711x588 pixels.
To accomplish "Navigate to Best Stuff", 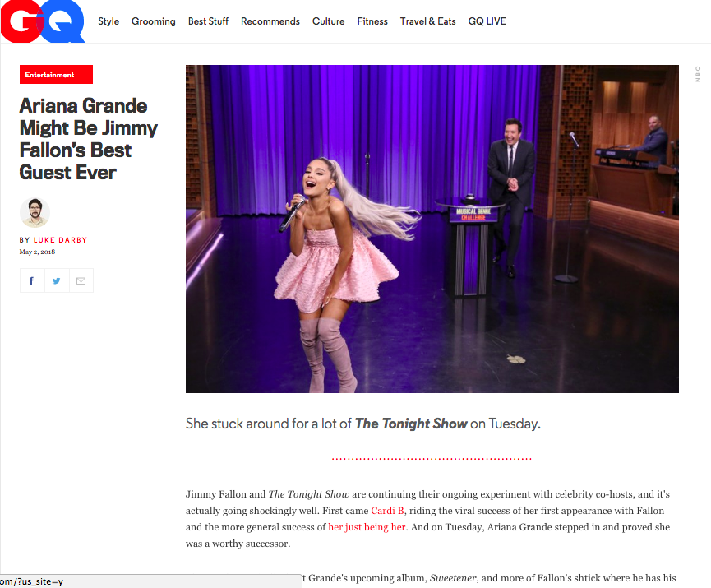I will (208, 21).
